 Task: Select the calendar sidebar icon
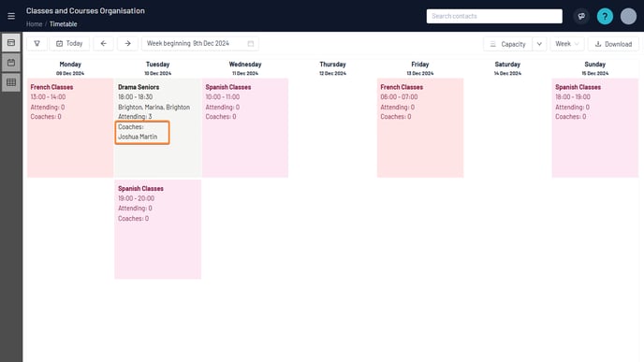point(11,63)
